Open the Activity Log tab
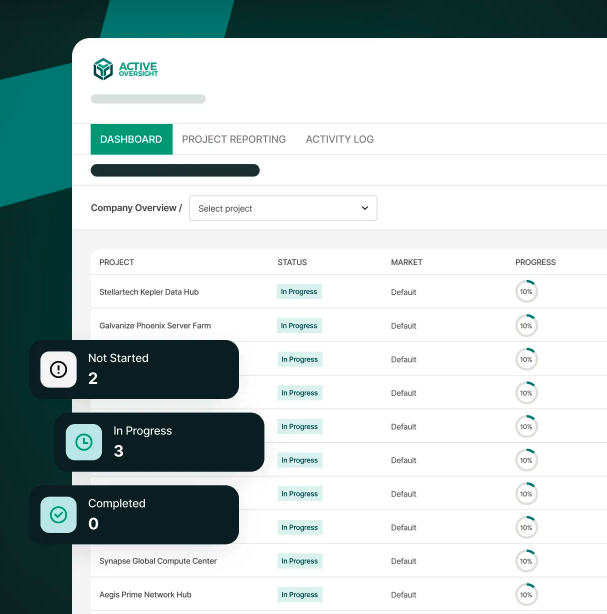The image size is (607, 614). (x=340, y=139)
